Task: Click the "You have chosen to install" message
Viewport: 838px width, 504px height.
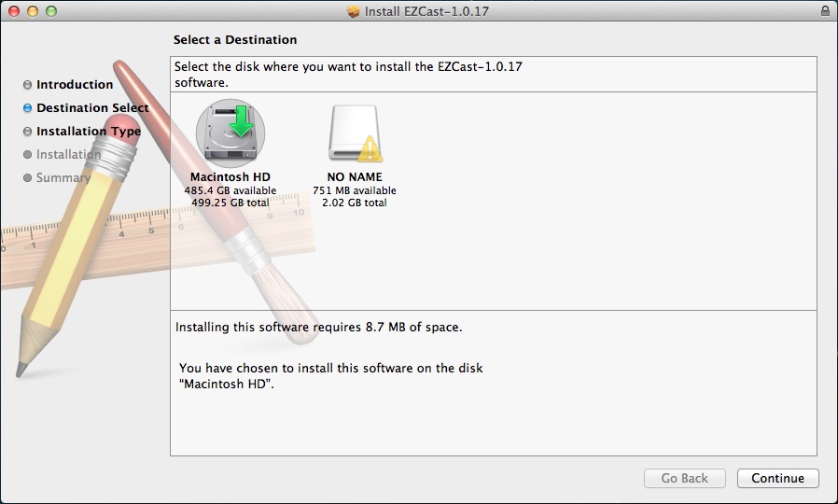Action: (x=331, y=376)
